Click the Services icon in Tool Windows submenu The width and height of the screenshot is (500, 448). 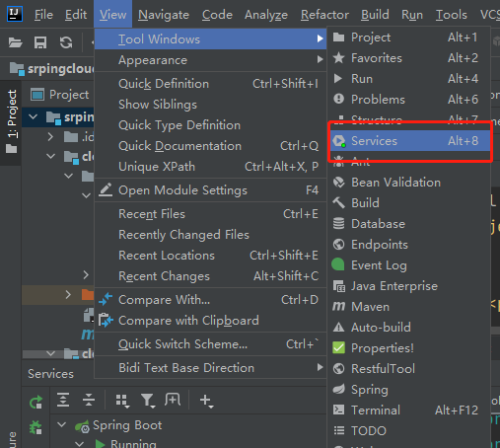click(339, 141)
